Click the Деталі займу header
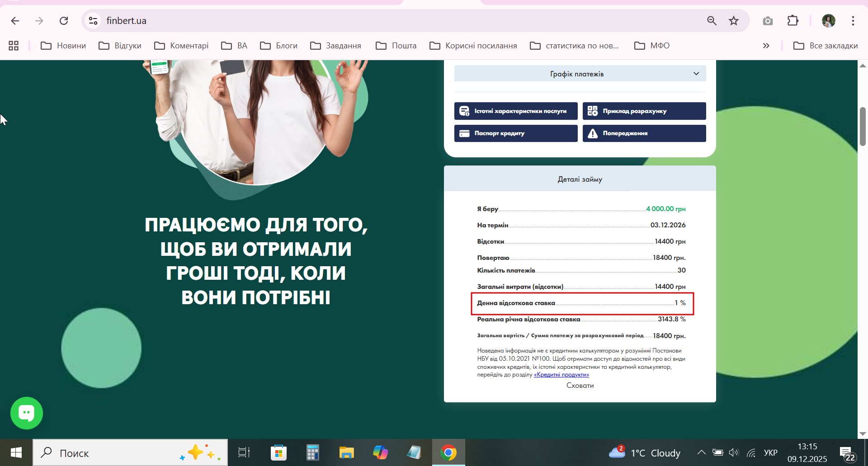The width and height of the screenshot is (868, 466). [x=580, y=179]
